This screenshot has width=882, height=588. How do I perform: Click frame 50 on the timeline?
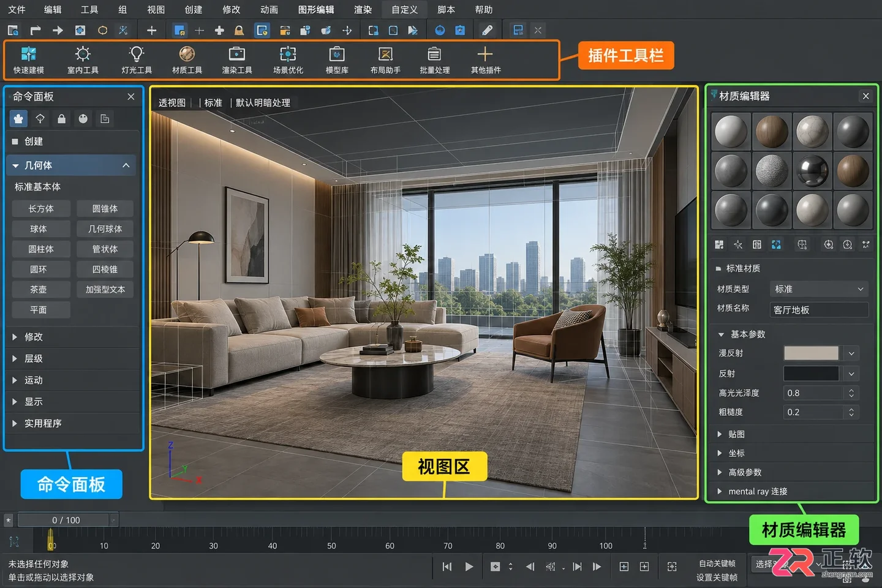[x=331, y=545]
